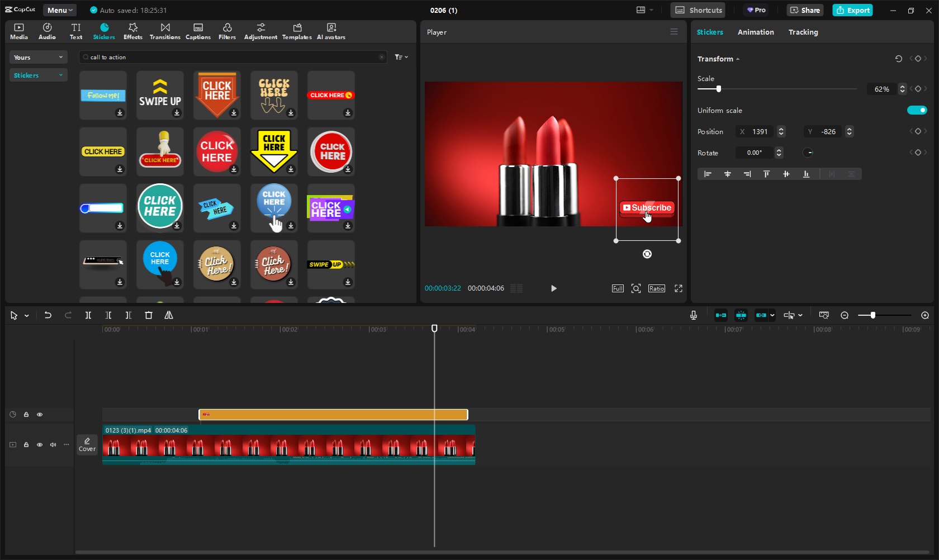The image size is (939, 560).
Task: Open the Effects panel icon
Action: tap(133, 31)
